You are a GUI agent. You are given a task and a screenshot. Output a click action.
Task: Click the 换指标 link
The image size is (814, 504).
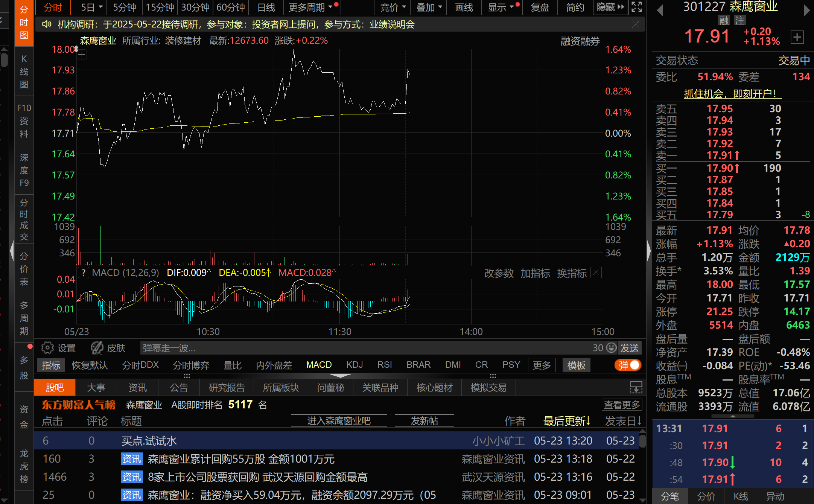pyautogui.click(x=572, y=273)
